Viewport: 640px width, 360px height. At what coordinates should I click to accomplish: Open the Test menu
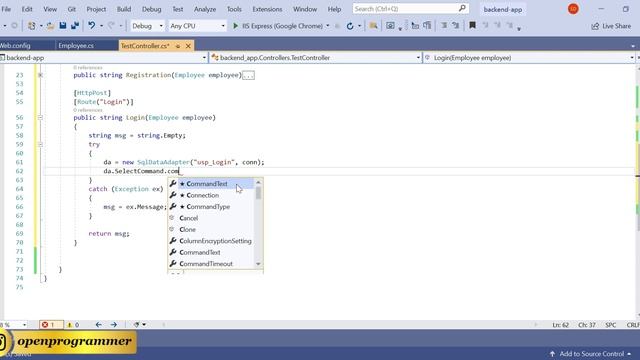pyautogui.click(x=178, y=9)
